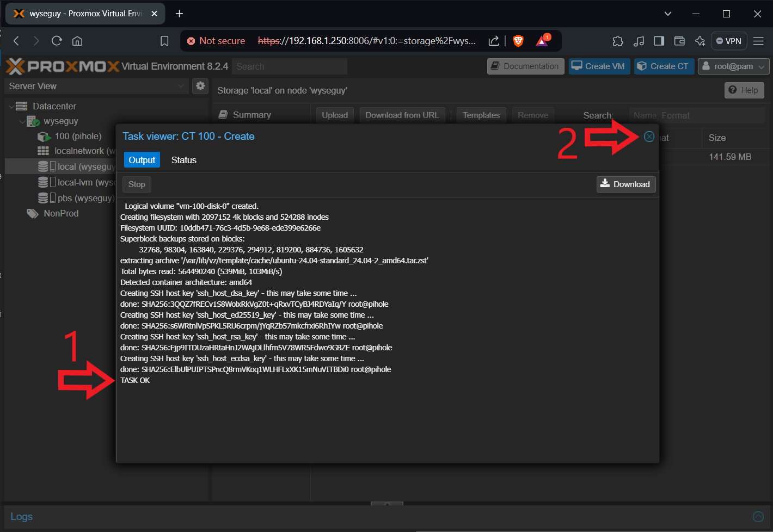Open Leo AI sparkle icon
Image resolution: width=773 pixels, height=532 pixels.
(700, 41)
